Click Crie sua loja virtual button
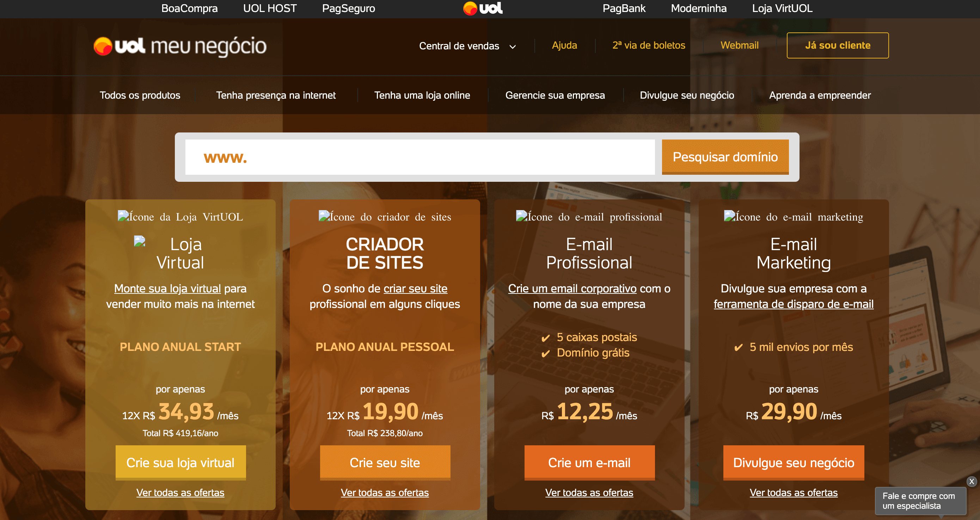 (x=180, y=463)
